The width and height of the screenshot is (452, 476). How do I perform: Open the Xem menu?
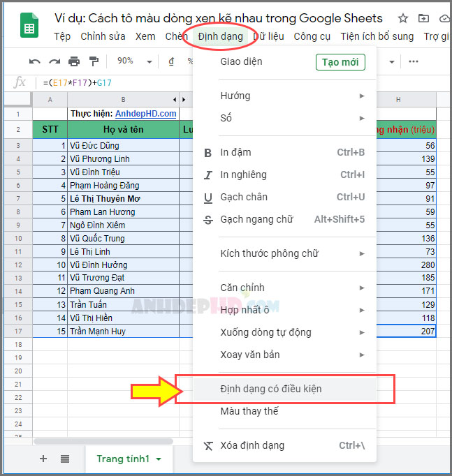(x=145, y=36)
